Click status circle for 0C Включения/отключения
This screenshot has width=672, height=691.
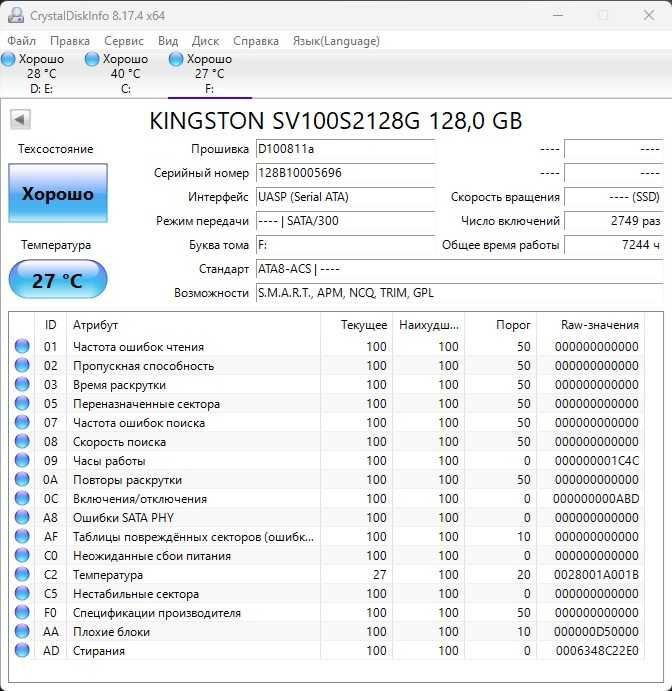pos(22,498)
